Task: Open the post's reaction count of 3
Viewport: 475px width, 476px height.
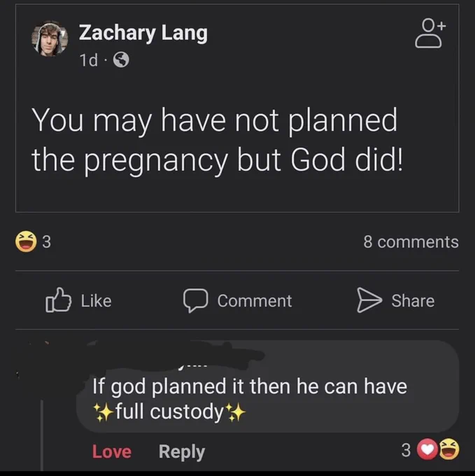Action: pos(46,241)
